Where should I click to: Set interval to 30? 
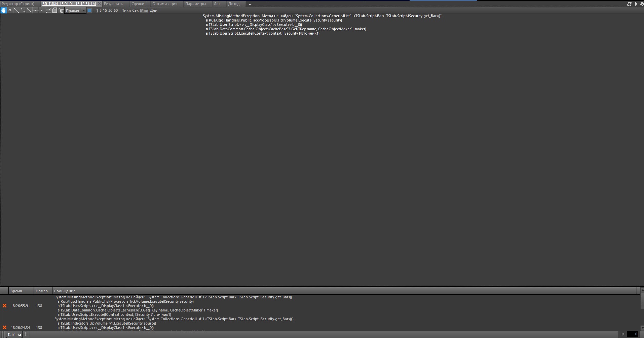110,11
